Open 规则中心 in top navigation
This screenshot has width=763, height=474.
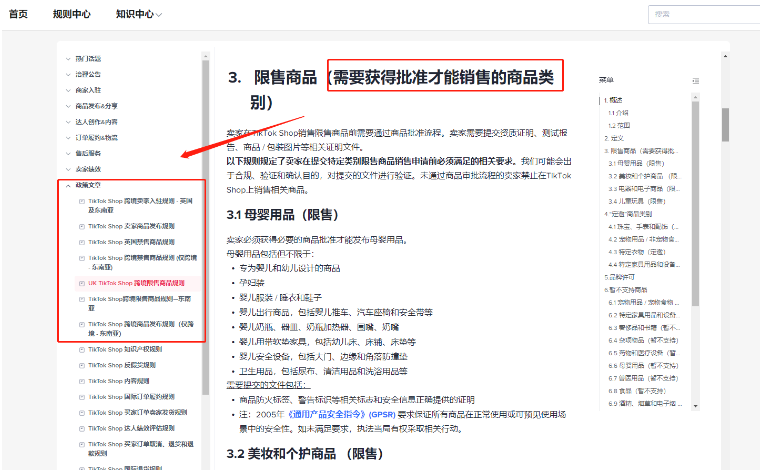point(71,14)
